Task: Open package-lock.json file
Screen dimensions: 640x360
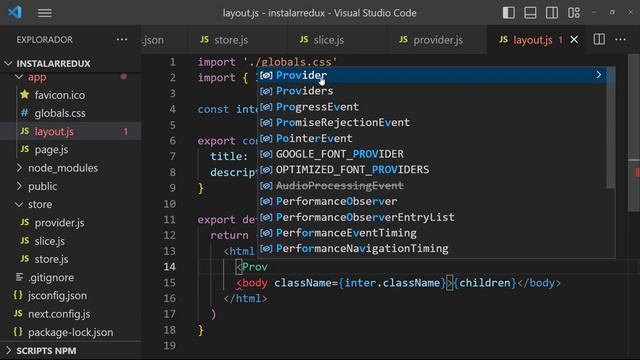Action: (70, 332)
